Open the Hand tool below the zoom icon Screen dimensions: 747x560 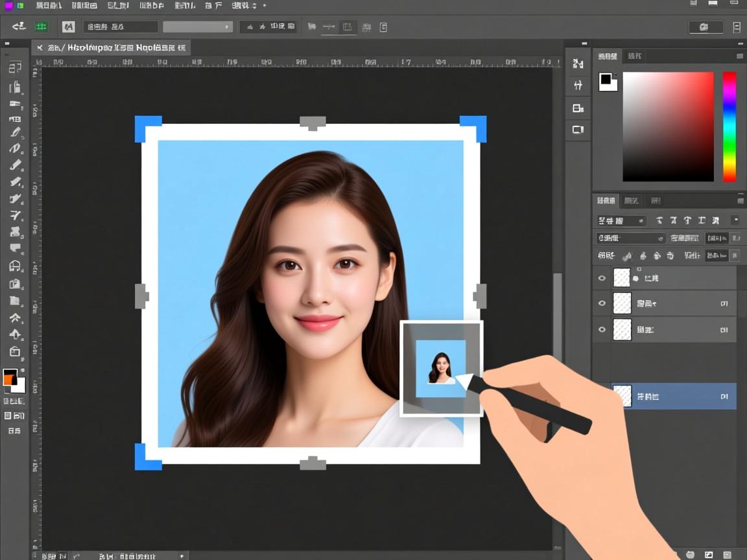coord(577,85)
